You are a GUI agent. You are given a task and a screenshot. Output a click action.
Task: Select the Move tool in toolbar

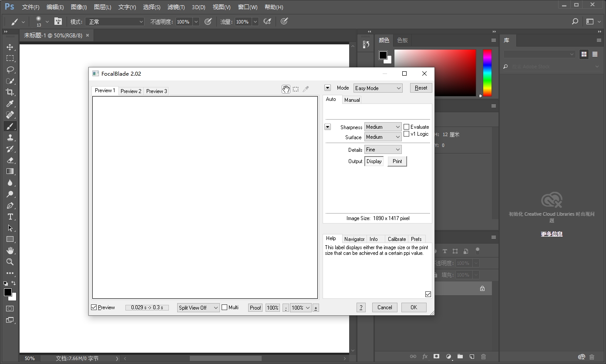pyautogui.click(x=10, y=47)
